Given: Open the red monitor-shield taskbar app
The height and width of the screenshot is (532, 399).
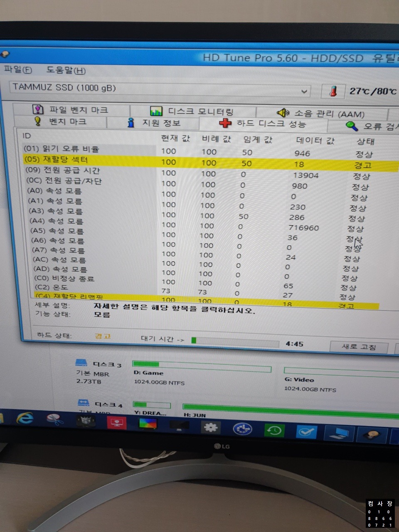Looking at the screenshot, I should (117, 423).
